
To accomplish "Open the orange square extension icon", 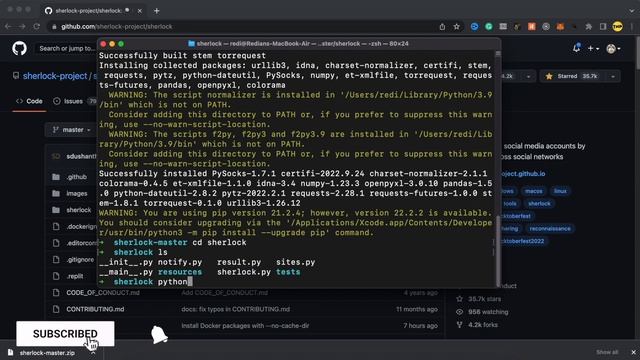I will tap(531, 27).
